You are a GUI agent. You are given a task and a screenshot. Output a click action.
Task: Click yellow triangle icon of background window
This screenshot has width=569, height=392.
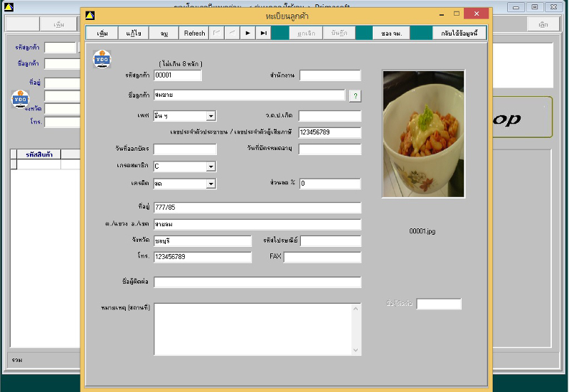tap(9, 6)
